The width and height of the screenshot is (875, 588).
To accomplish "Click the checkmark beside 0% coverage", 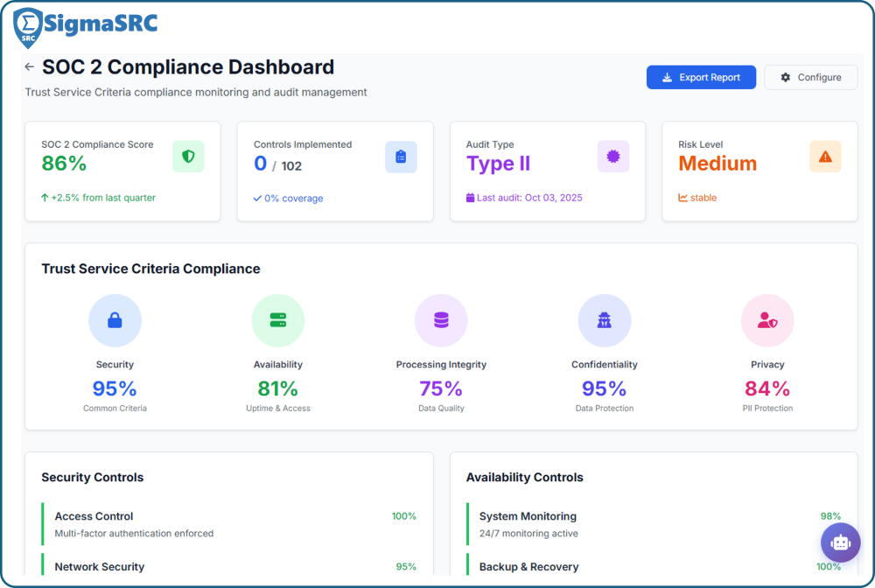I will [257, 198].
